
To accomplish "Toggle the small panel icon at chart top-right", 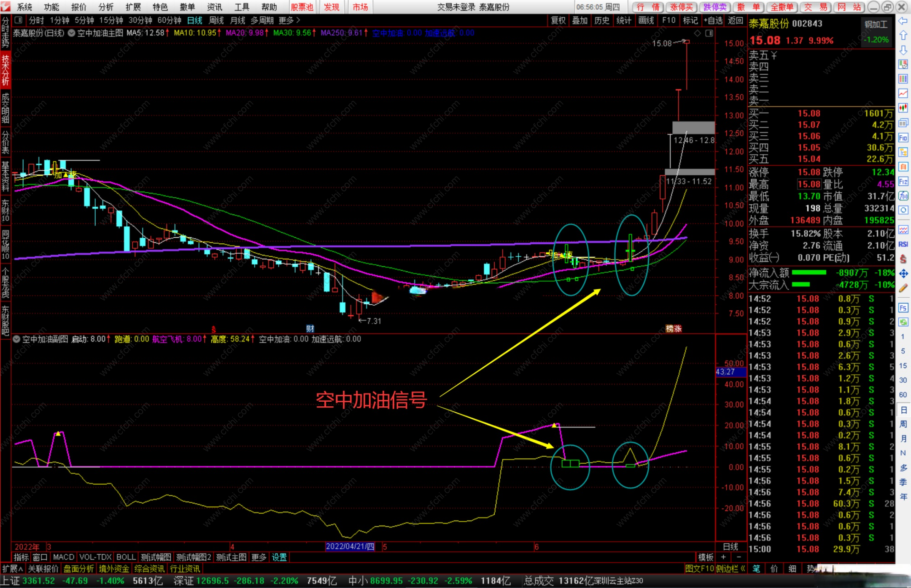I will (709, 33).
